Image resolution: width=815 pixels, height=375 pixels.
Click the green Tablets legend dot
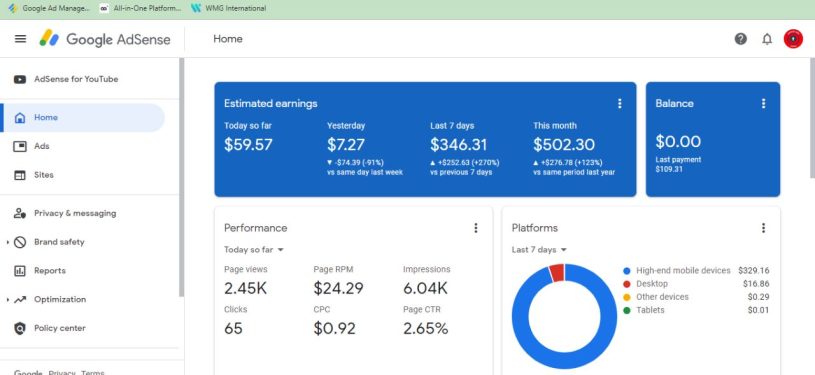[x=627, y=310]
